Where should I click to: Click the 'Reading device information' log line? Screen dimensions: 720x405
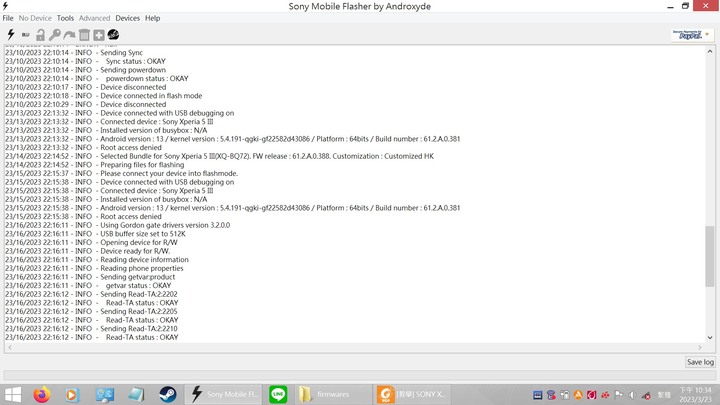click(97, 259)
